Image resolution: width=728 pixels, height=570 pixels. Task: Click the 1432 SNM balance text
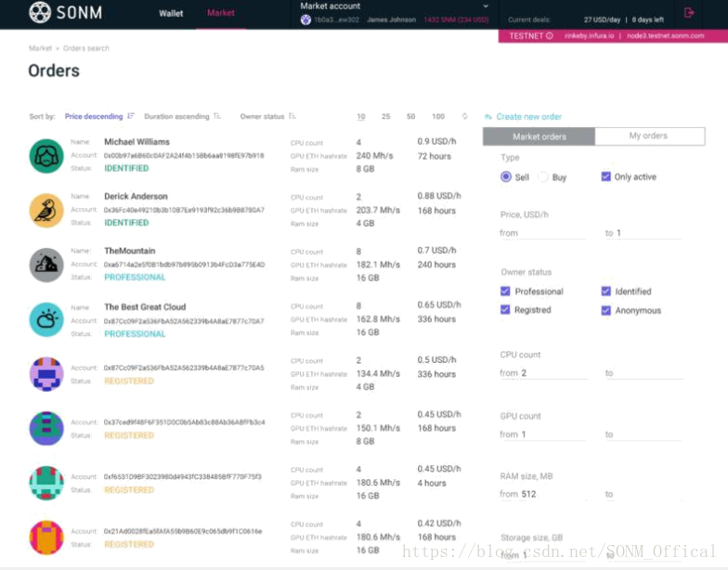456,20
